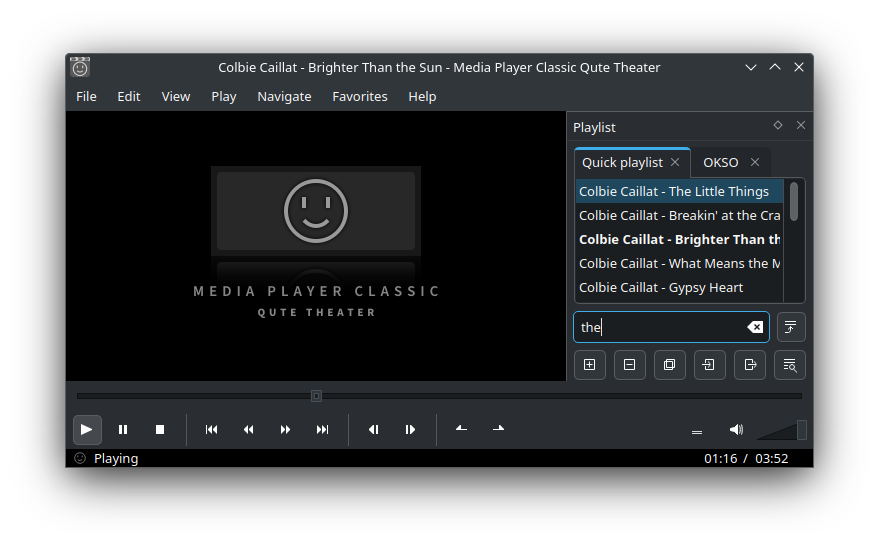Image resolution: width=879 pixels, height=545 pixels.
Task: Click the audio level indicator left of speaker
Action: click(697, 432)
